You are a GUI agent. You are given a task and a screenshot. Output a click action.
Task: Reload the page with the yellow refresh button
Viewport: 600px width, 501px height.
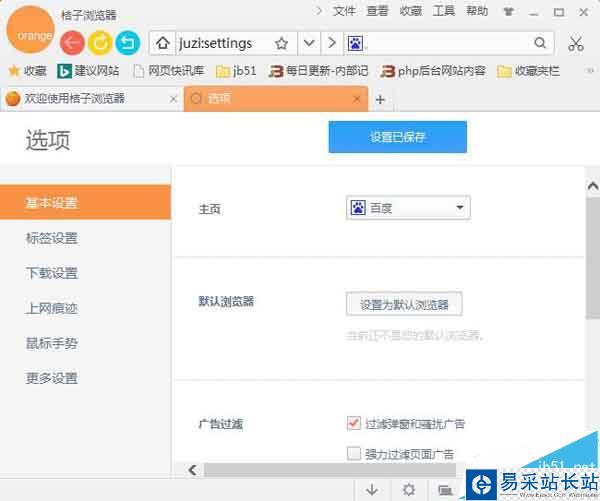(100, 43)
